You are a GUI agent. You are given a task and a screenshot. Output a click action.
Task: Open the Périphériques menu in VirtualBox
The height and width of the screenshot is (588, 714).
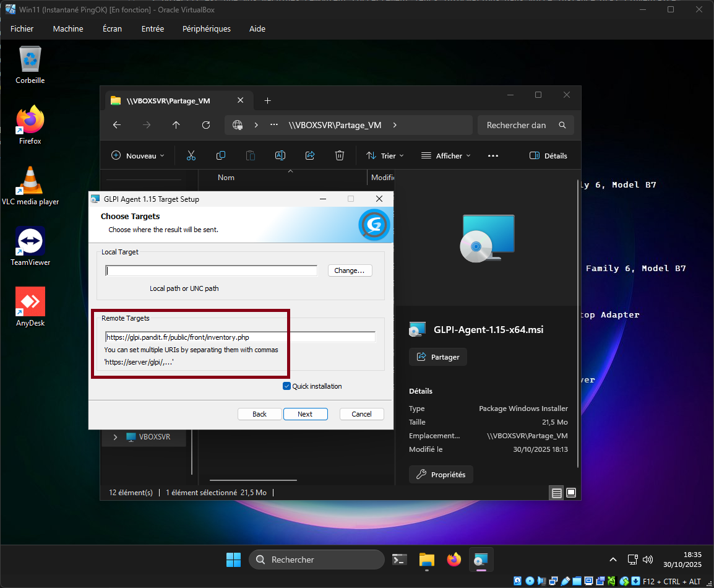point(206,29)
